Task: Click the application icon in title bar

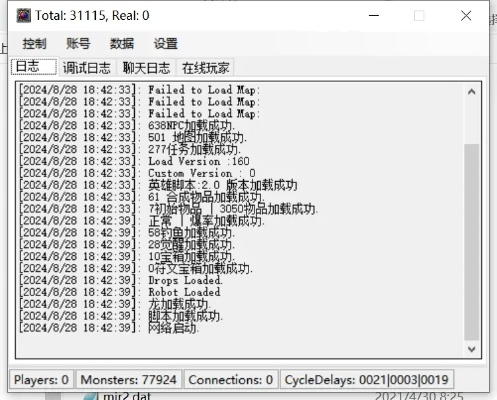Action: [x=24, y=16]
